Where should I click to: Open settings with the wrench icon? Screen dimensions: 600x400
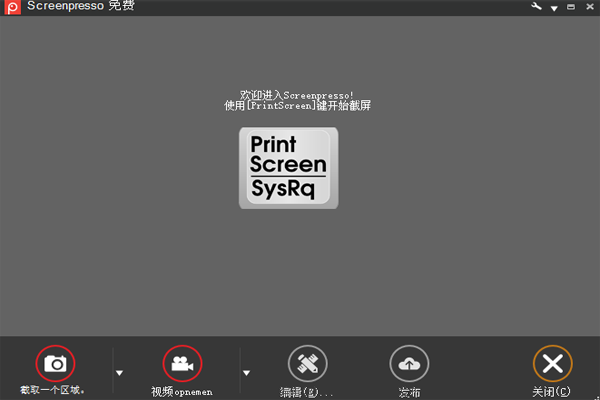(x=535, y=7)
